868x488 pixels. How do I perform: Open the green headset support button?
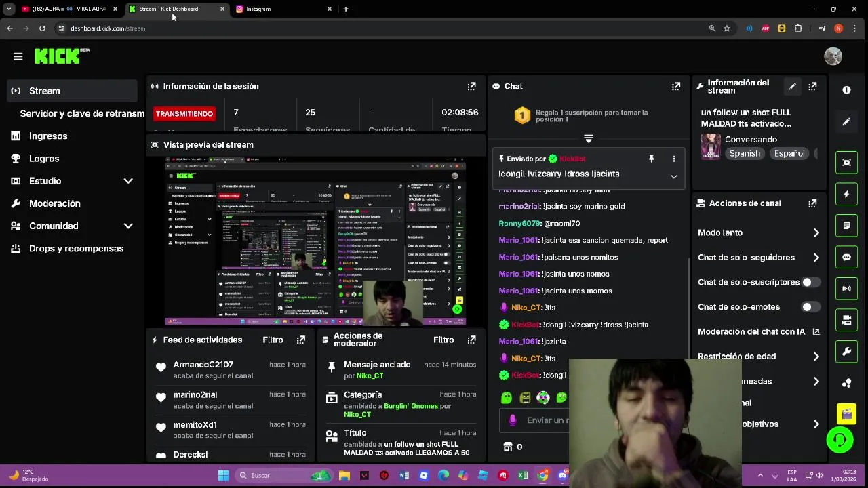(840, 440)
